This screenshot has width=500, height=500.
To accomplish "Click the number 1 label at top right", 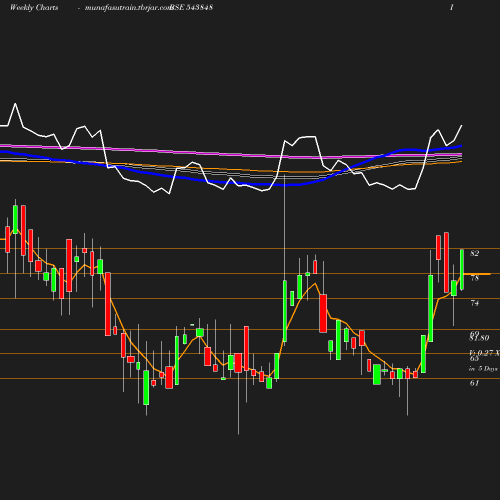I will [x=452, y=7].
